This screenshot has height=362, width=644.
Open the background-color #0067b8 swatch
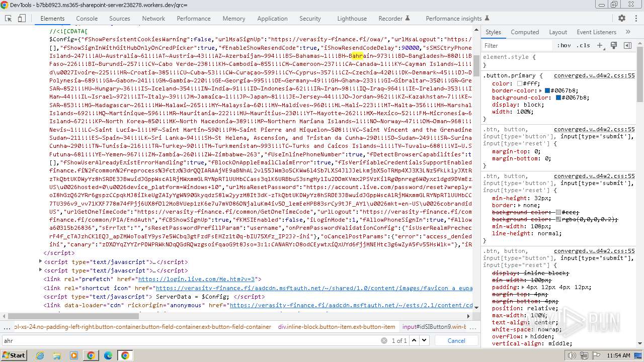[558, 98]
